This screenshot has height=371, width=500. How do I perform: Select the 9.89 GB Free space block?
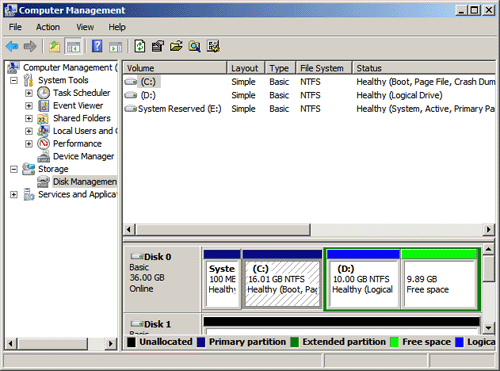click(439, 279)
